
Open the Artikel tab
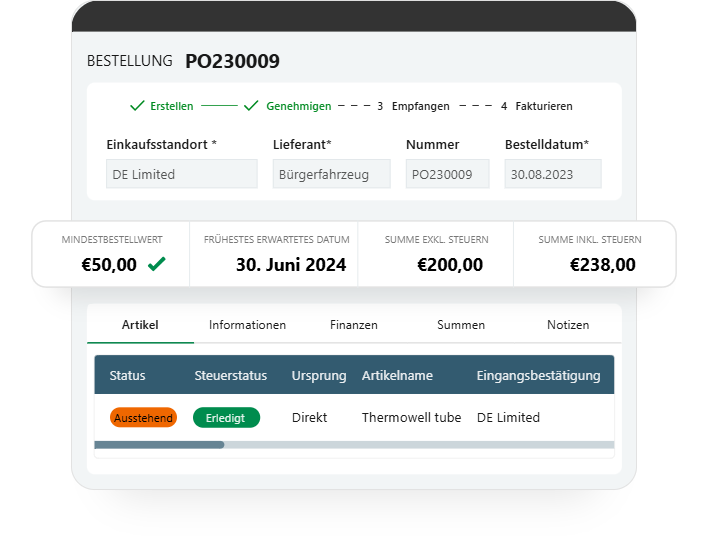point(140,325)
